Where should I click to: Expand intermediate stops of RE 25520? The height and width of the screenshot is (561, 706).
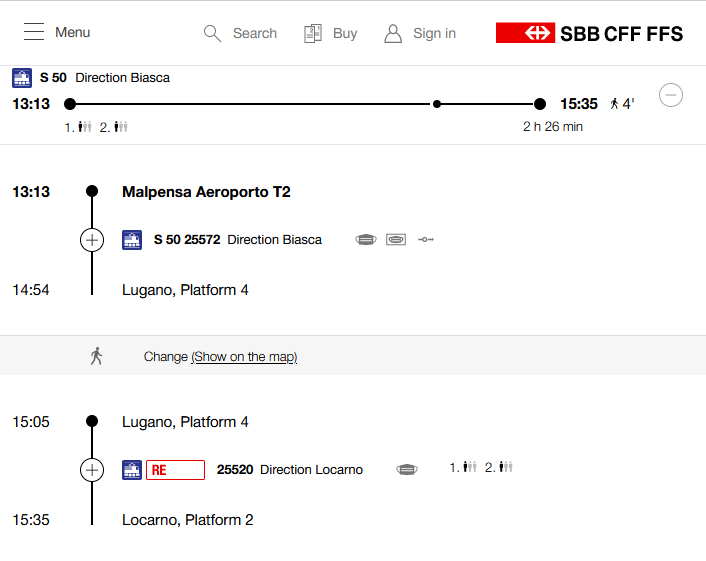click(x=92, y=470)
